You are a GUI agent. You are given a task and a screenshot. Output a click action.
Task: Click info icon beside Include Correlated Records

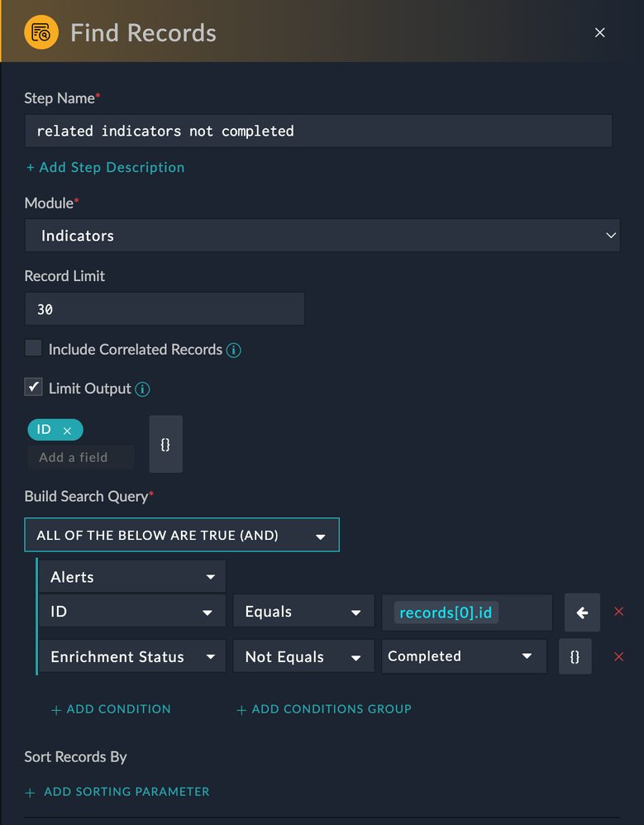point(234,350)
